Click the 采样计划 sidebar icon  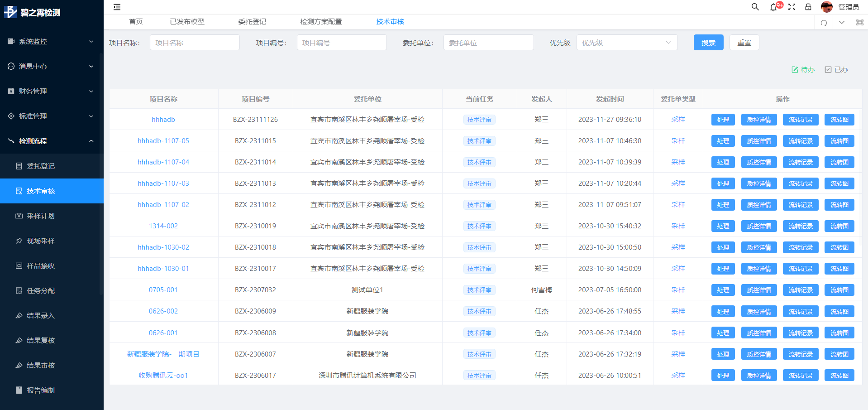[19, 216]
